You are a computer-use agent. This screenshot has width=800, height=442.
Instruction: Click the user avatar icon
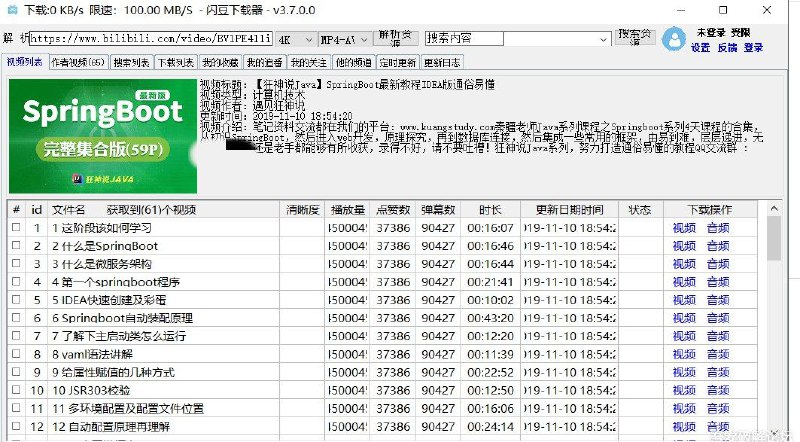point(673,39)
